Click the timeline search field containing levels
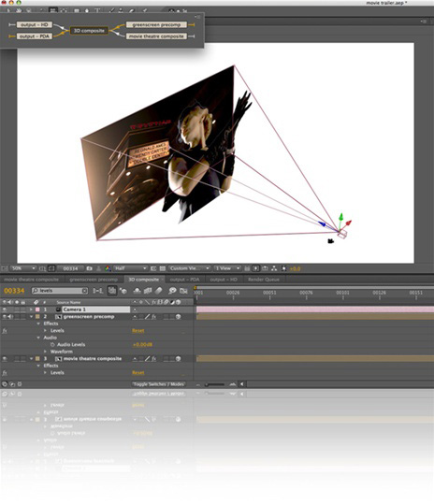Screen dimensions: 434x504 point(60,291)
